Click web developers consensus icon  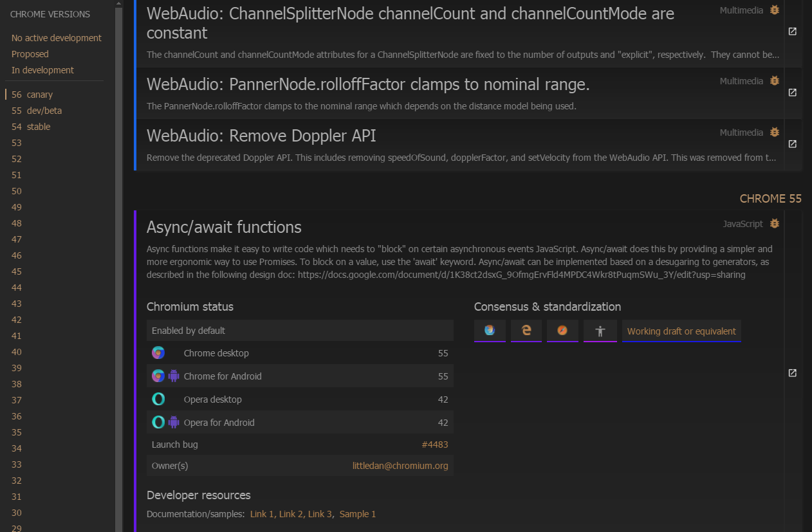pyautogui.click(x=600, y=331)
